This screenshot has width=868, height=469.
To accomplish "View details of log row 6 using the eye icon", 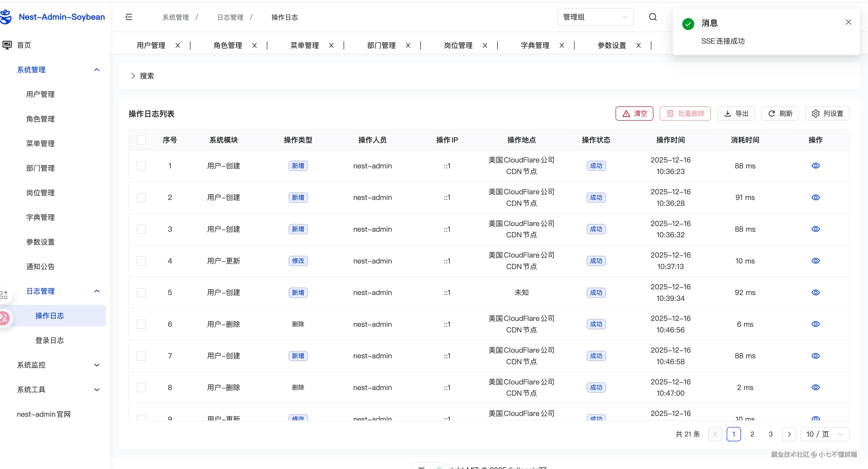I will click(816, 324).
